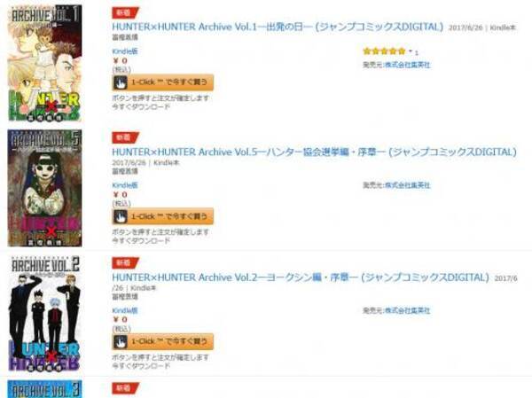The width and height of the screenshot is (532, 398).
Task: Open the Archive Vol.2 cover thumbnail
Action: pyautogui.click(x=45, y=313)
